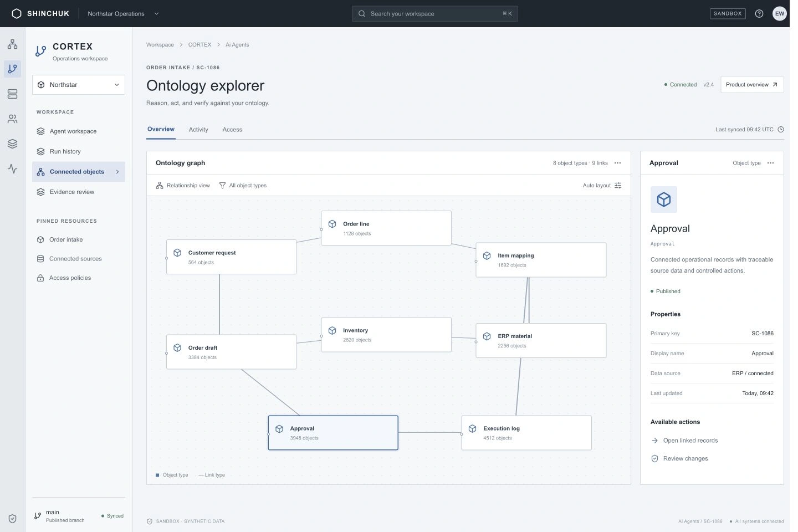Select the Inventory graph node
Image resolution: width=798 pixels, height=532 pixels.
(x=386, y=335)
